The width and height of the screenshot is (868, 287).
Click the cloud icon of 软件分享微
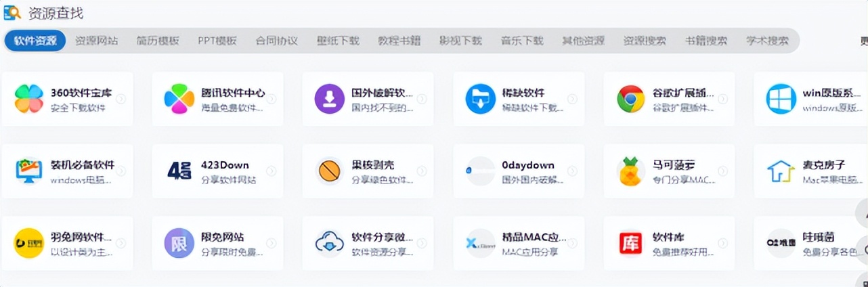(x=330, y=243)
